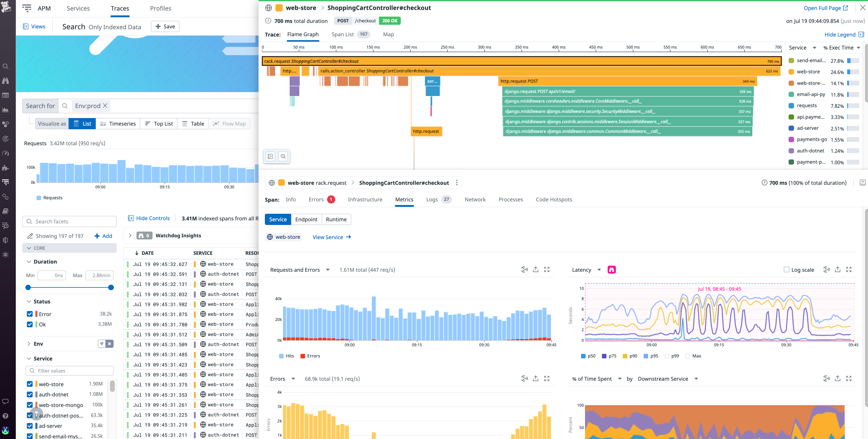Click the help question mark in sidebar
The height and width of the screenshot is (439, 868).
6,416
